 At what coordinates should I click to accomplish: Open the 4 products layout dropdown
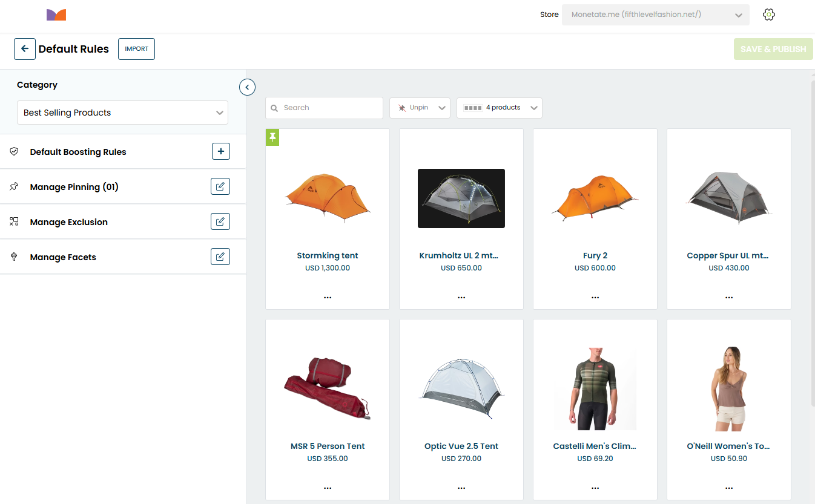500,108
